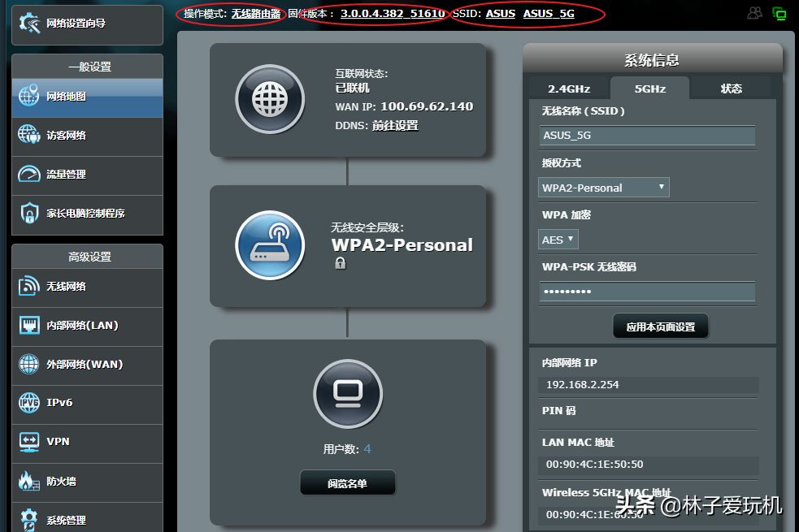This screenshot has width=799, height=532.
Task: Click the 已联机 internet status text
Action: [352, 88]
